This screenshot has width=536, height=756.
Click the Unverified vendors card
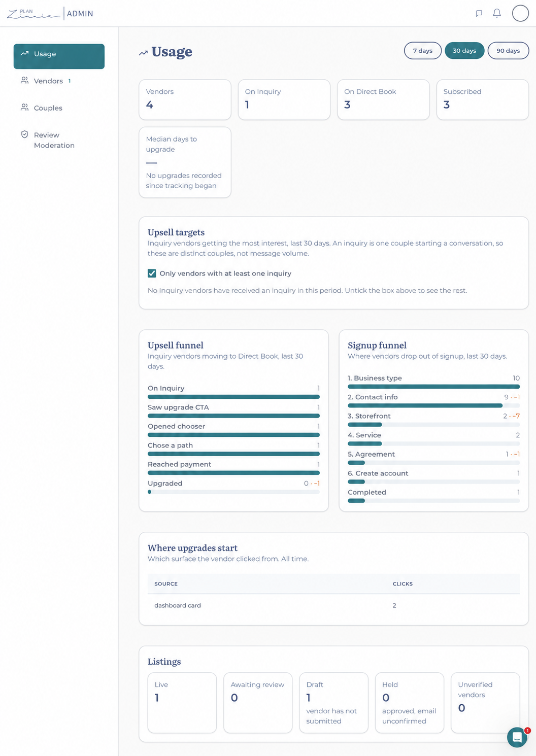(x=485, y=703)
